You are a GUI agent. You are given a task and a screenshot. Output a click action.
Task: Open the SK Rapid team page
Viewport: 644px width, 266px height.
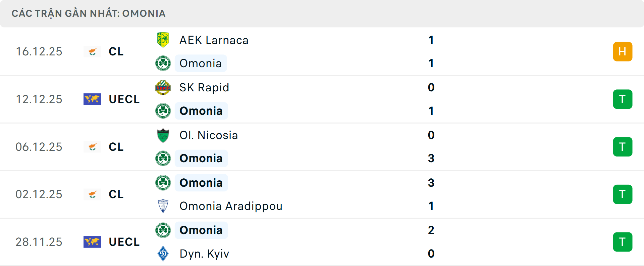[x=203, y=87]
